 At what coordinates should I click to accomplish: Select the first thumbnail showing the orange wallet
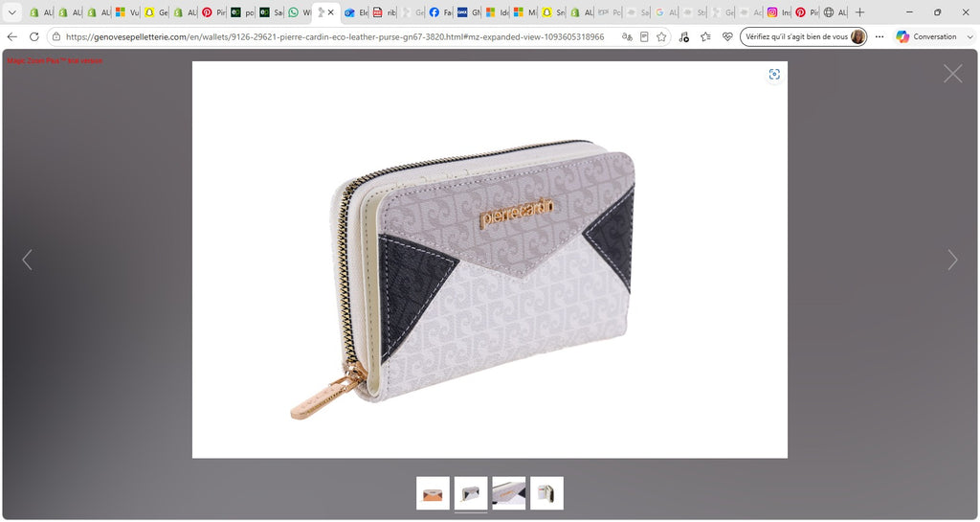click(433, 492)
